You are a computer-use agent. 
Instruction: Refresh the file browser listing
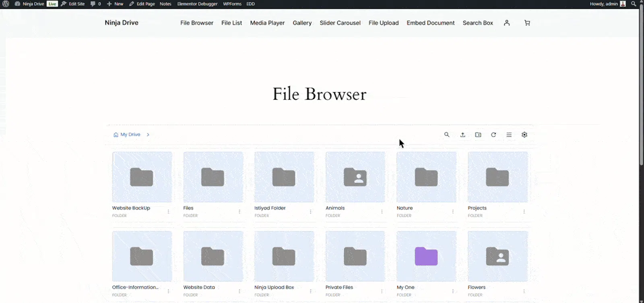point(493,135)
